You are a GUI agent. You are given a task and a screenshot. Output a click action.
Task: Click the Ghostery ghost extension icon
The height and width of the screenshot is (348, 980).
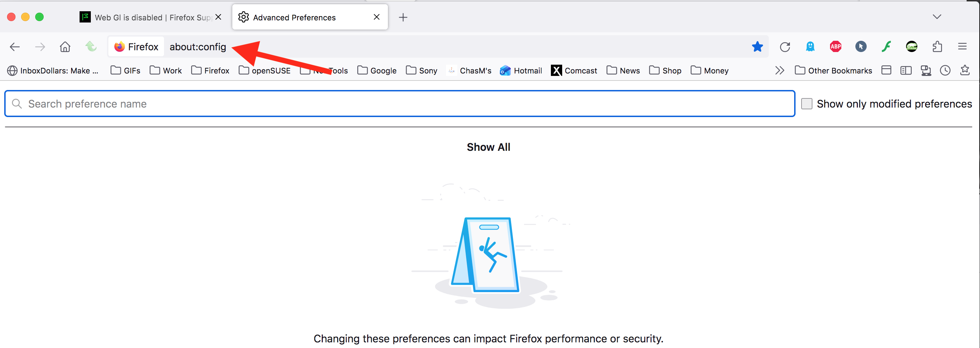pos(810,47)
